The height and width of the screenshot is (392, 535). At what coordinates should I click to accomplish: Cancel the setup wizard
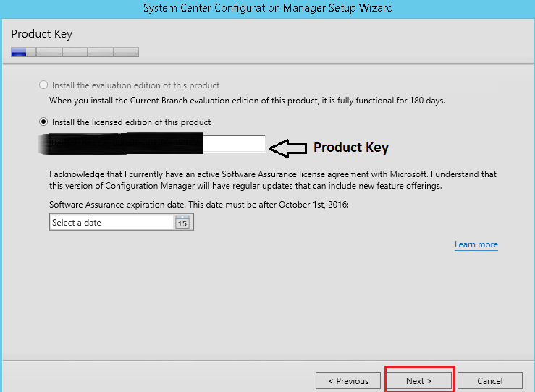pyautogui.click(x=489, y=380)
